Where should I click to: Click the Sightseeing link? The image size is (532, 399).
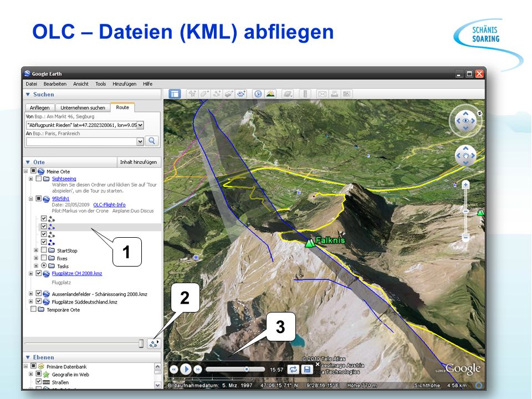point(64,178)
